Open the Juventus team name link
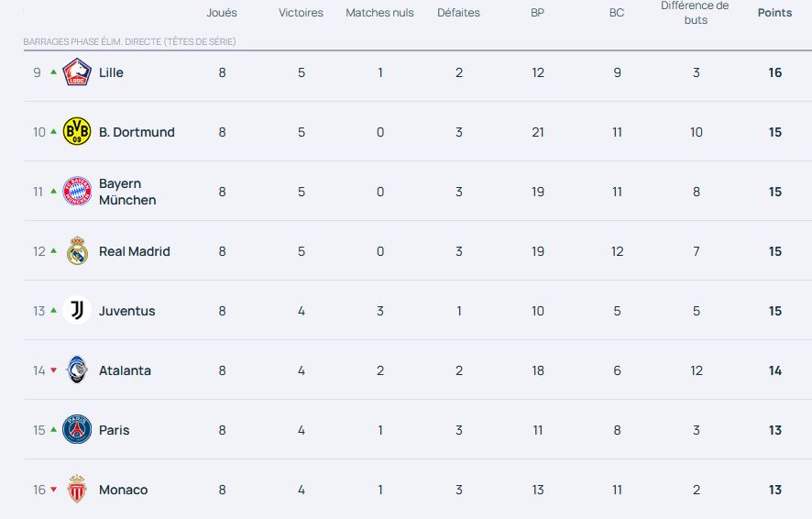This screenshot has height=519, width=812. click(x=126, y=311)
